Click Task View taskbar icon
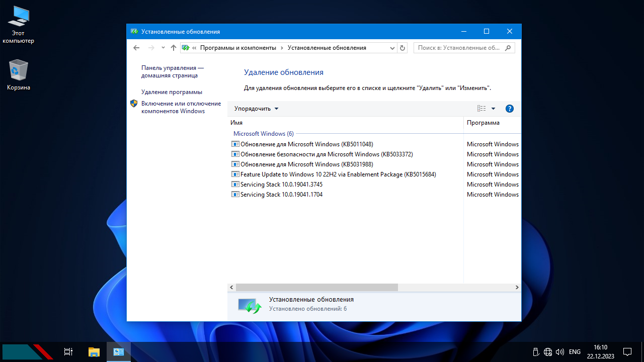This screenshot has height=362, width=644. click(x=68, y=352)
